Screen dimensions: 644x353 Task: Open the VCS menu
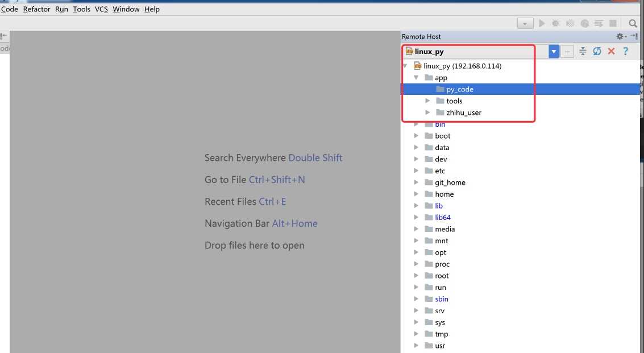(101, 9)
